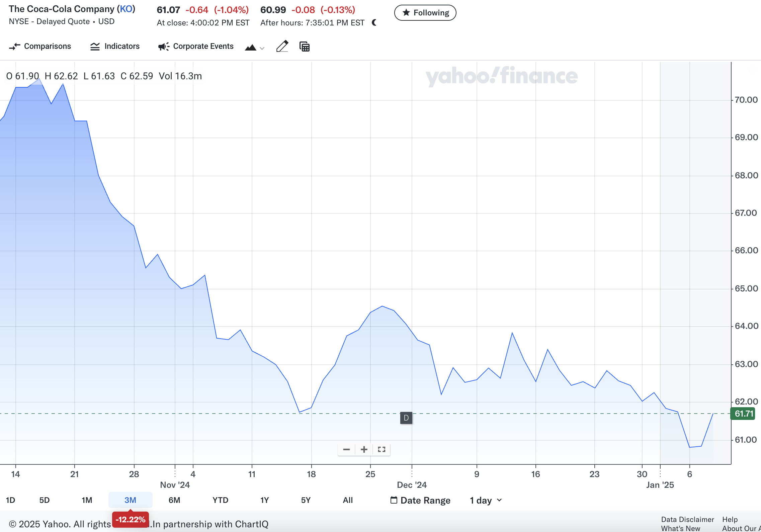Click the pencil draw tool icon
Image resolution: width=761 pixels, height=532 pixels.
point(282,46)
